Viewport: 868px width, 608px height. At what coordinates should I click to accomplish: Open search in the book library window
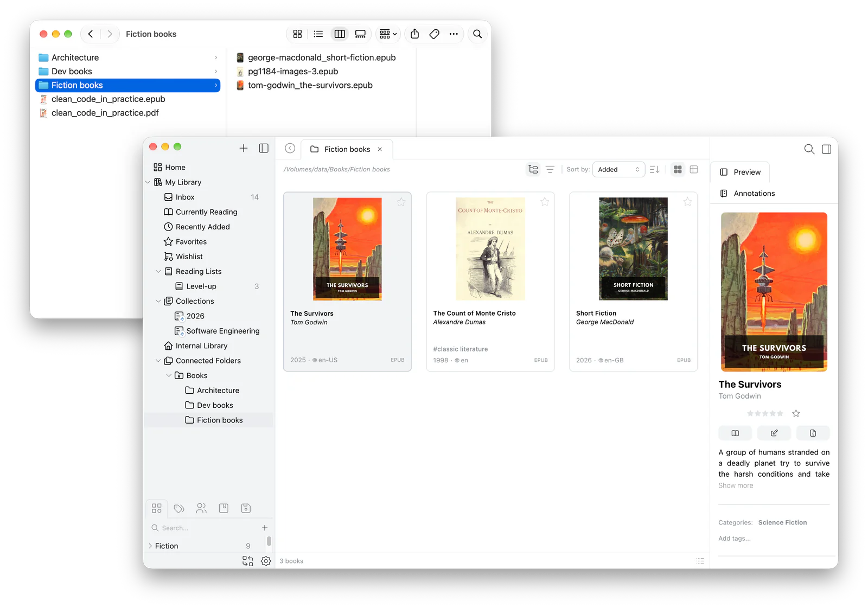click(809, 149)
